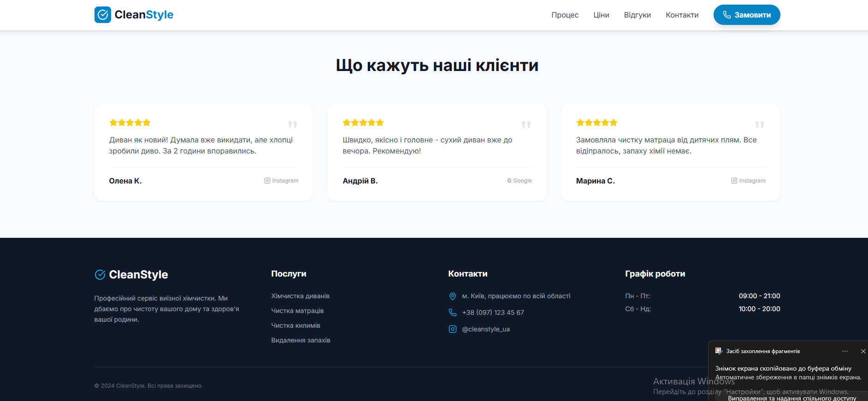Click reviewer name Андрій В.

coord(360,181)
